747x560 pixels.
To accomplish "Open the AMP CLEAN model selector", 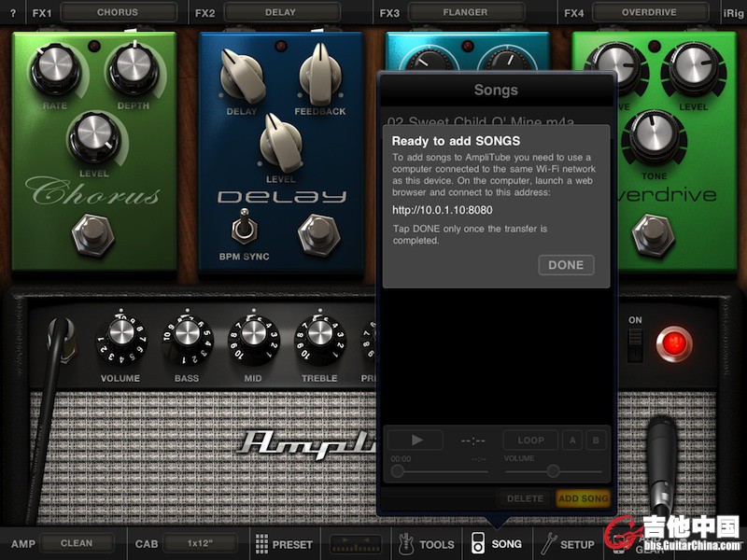I will 78,543.
